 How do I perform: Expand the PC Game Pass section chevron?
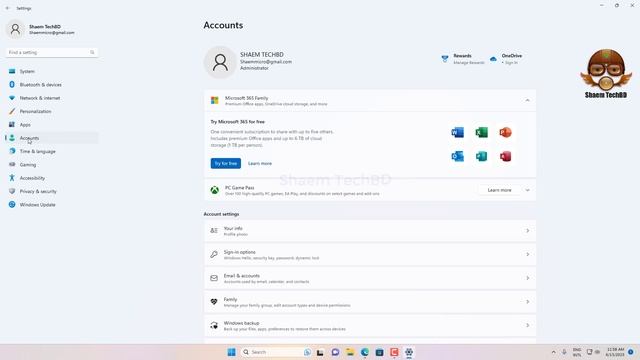tap(527, 190)
